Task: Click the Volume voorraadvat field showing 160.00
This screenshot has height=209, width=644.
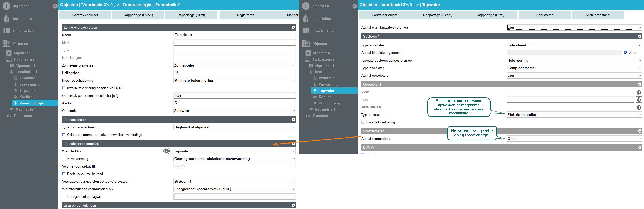Action: coord(234,166)
